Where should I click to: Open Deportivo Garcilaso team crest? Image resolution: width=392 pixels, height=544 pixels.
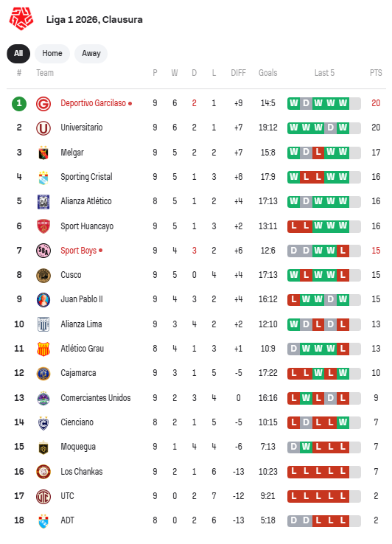tap(43, 104)
